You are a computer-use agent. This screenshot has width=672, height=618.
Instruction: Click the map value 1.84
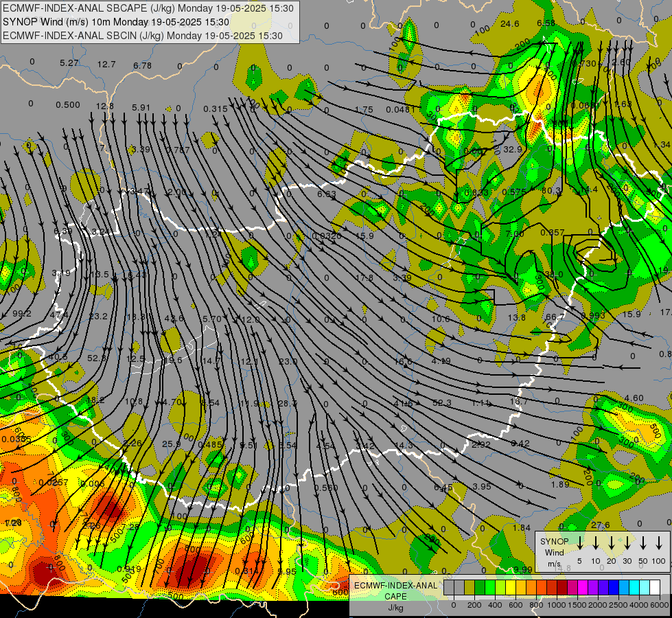tap(522, 527)
